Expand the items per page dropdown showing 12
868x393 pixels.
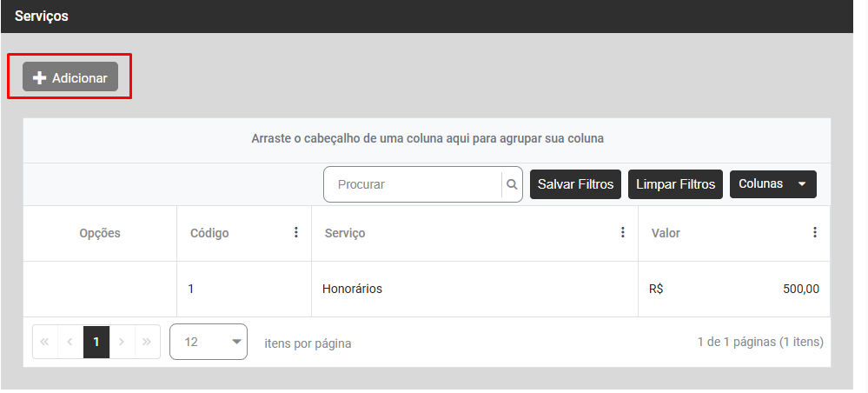[209, 342]
